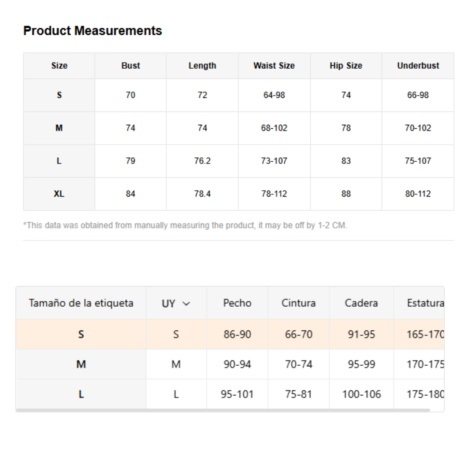Click the 100-106 Cadera cell
The width and height of the screenshot is (476, 476).
pyautogui.click(x=361, y=394)
